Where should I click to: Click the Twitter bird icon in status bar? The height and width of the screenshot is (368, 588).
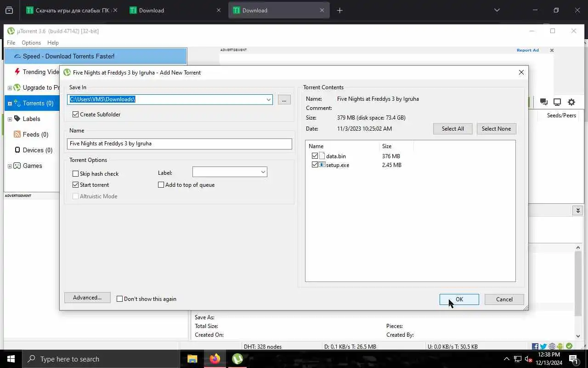coord(543,346)
